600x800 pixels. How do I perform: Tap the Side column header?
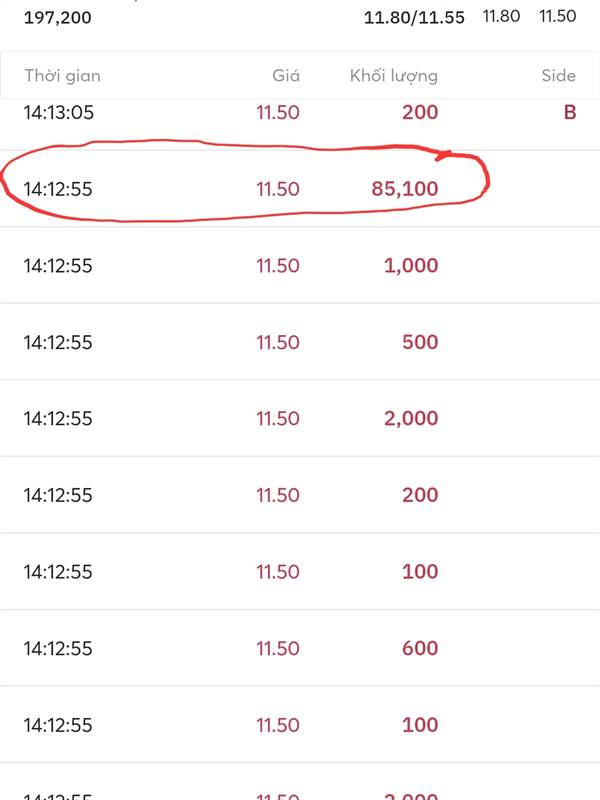(558, 76)
